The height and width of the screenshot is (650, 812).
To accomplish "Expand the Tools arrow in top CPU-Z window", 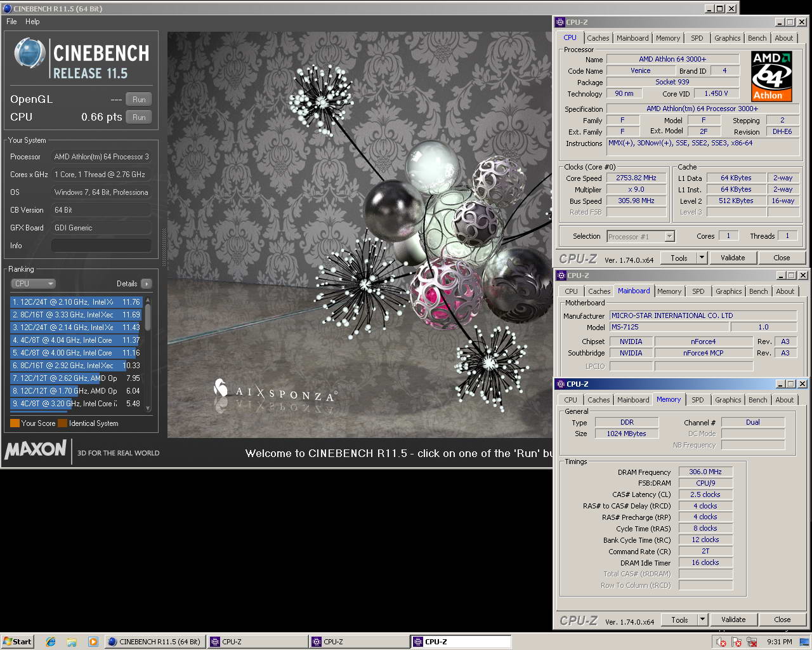I will coord(702,258).
